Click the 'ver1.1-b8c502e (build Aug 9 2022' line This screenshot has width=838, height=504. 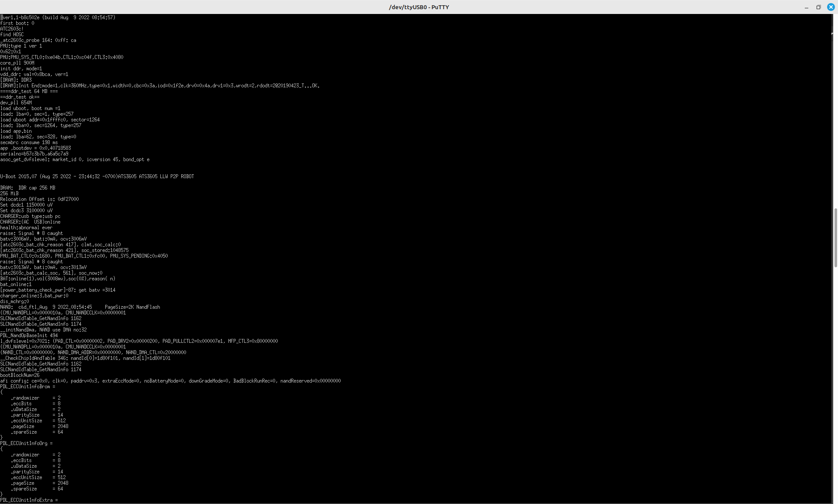[58, 17]
